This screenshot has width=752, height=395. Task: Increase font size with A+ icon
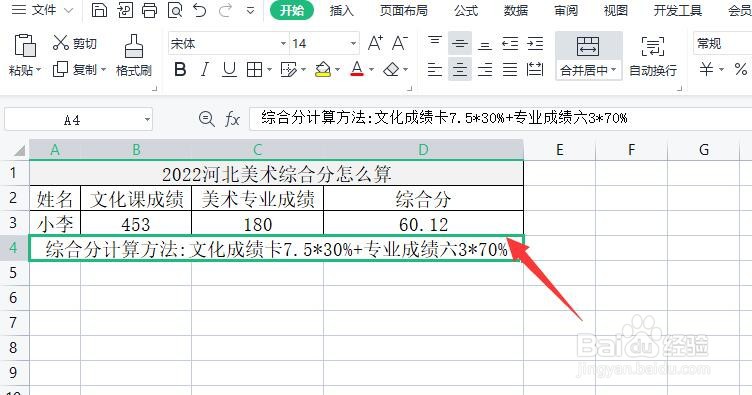pyautogui.click(x=376, y=43)
